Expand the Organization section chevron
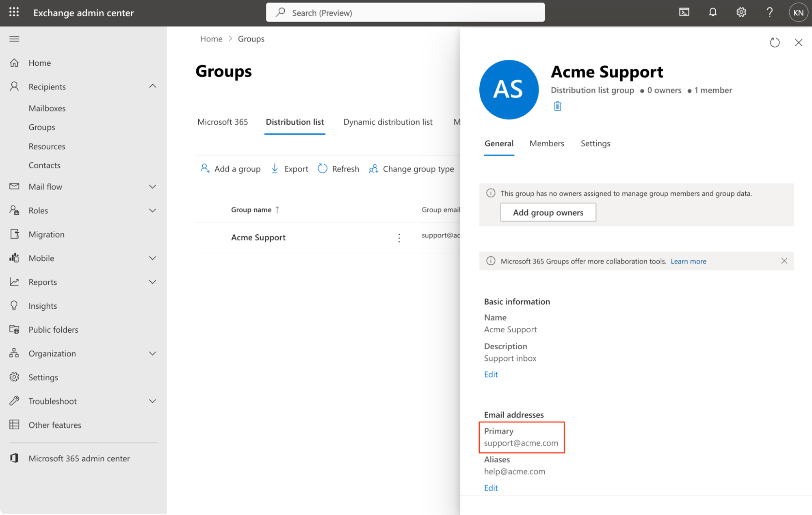 coord(152,353)
